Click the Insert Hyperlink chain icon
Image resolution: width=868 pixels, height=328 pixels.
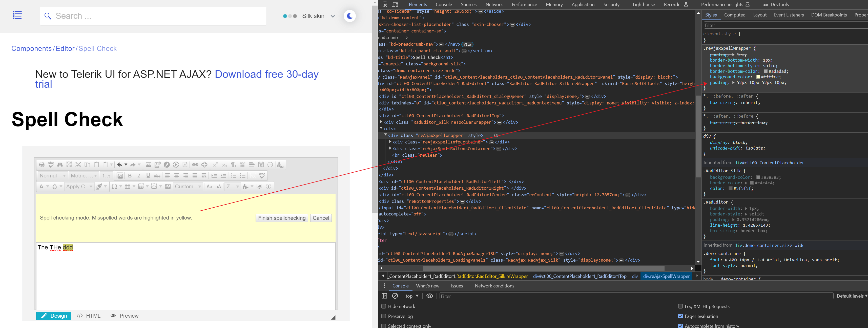click(195, 165)
